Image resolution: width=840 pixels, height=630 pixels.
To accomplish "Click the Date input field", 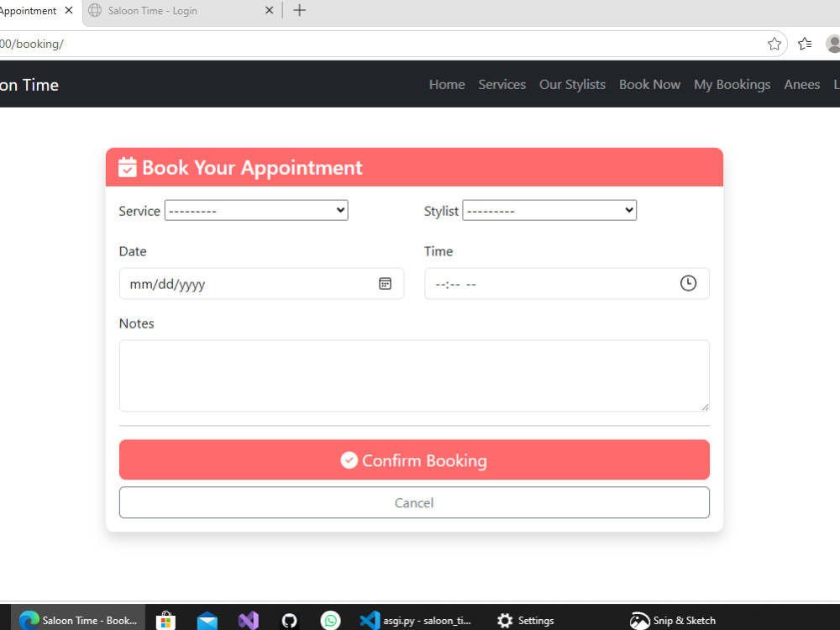I will [261, 283].
